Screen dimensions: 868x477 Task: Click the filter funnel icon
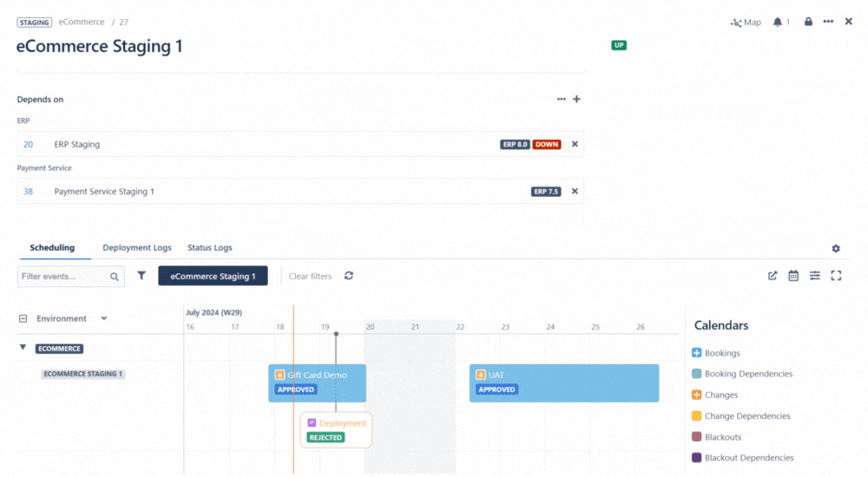point(141,276)
